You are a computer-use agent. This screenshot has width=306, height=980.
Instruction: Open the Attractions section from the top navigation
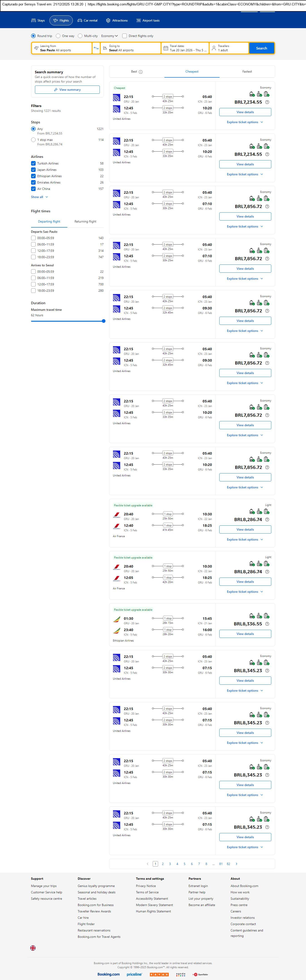click(x=117, y=21)
